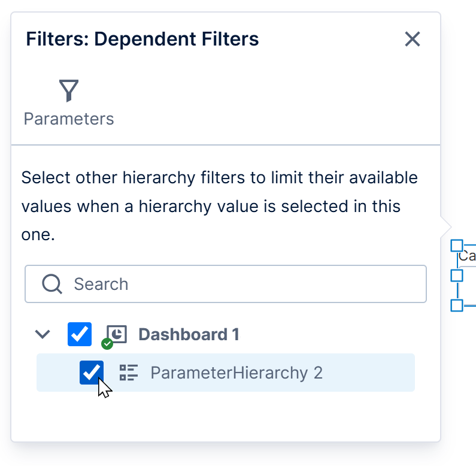Open the Parameters tab label
This screenshot has height=466, width=476.
click(x=69, y=119)
